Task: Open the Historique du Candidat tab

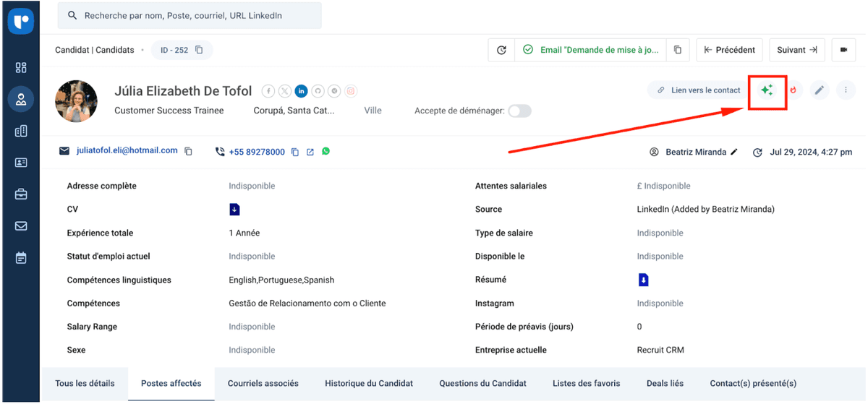Action: click(369, 383)
